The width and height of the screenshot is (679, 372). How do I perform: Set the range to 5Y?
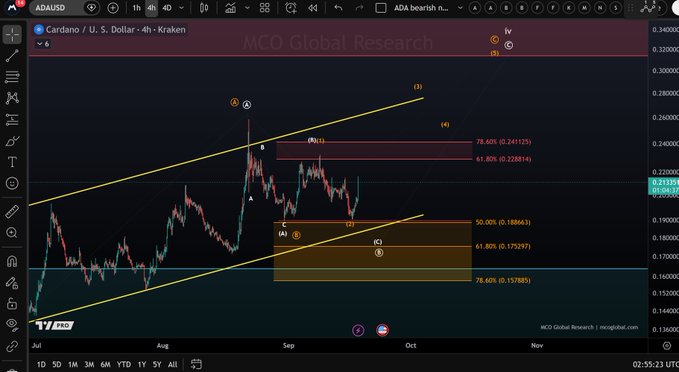[x=157, y=364]
